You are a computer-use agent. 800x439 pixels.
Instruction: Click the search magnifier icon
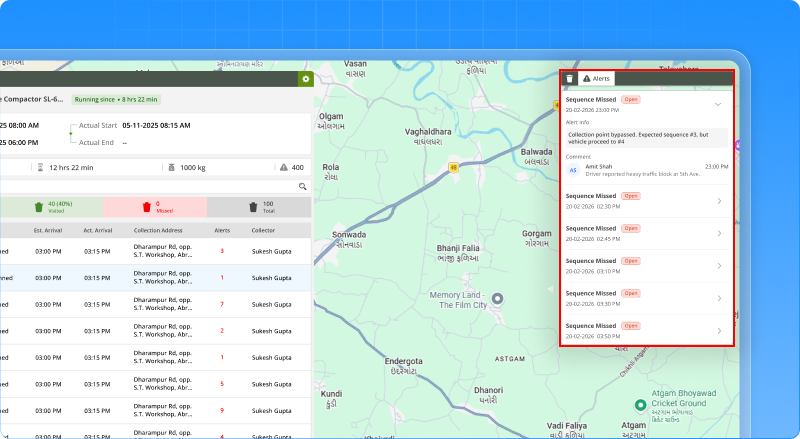(302, 186)
